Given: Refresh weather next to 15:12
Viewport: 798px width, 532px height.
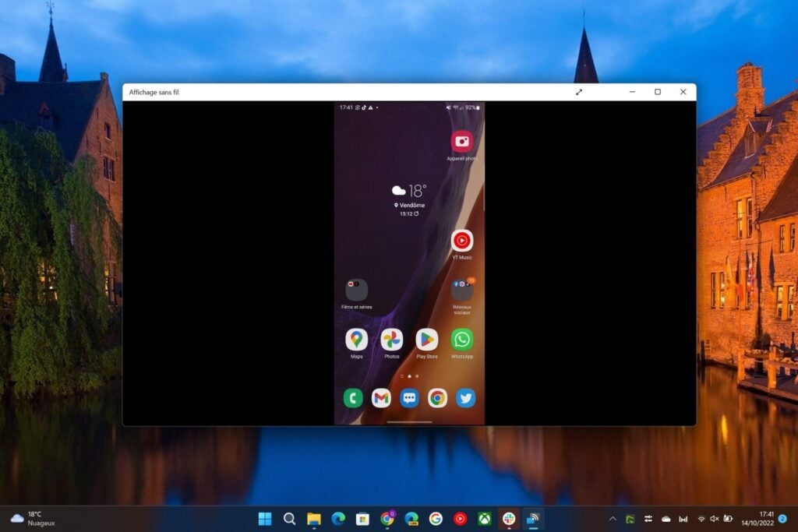Looking at the screenshot, I should [416, 214].
